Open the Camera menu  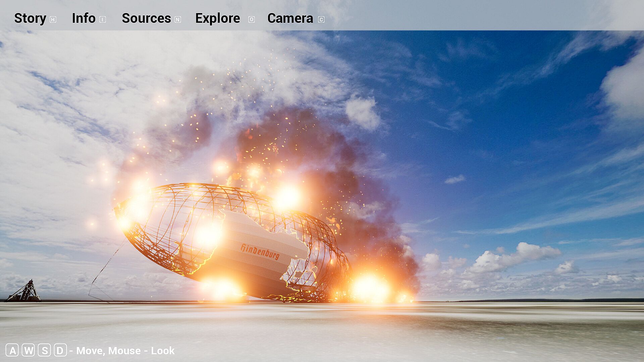[290, 18]
